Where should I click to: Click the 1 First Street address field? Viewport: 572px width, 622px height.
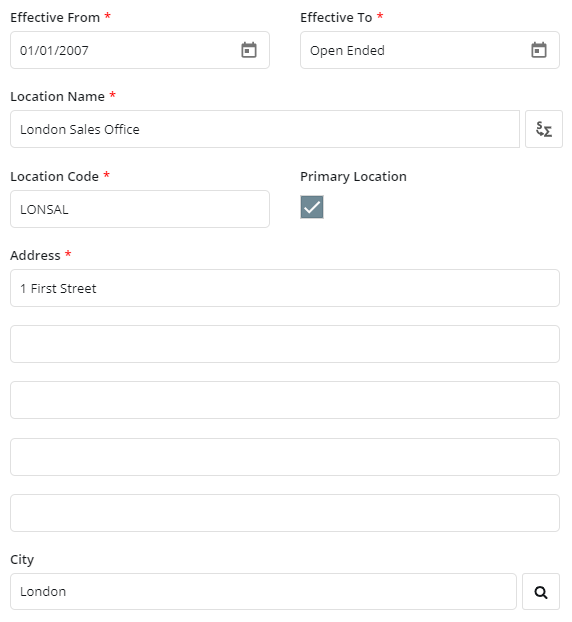[285, 288]
